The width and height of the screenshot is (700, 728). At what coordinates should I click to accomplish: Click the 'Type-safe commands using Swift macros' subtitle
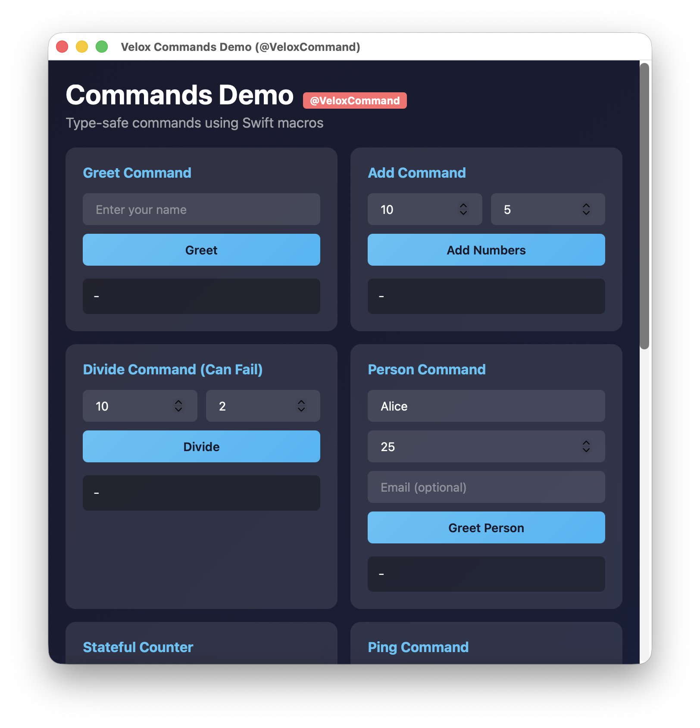[x=194, y=123]
